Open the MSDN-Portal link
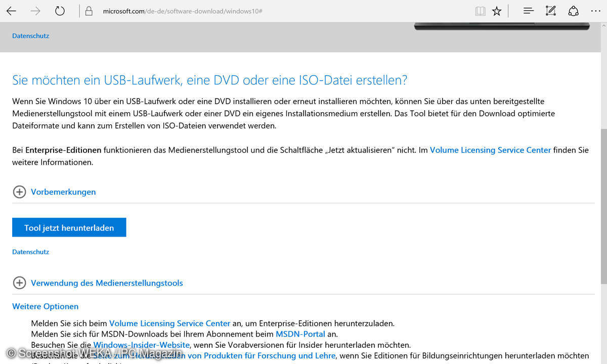607x364 pixels. click(300, 334)
